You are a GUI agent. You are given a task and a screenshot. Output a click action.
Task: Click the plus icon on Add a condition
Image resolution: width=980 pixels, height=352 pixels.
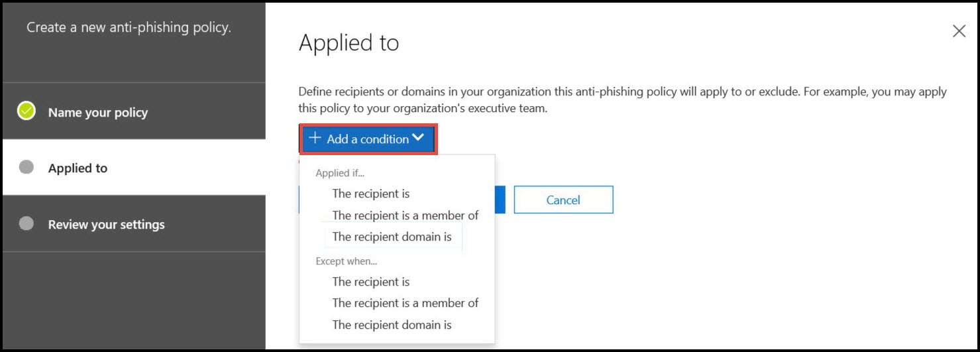315,139
